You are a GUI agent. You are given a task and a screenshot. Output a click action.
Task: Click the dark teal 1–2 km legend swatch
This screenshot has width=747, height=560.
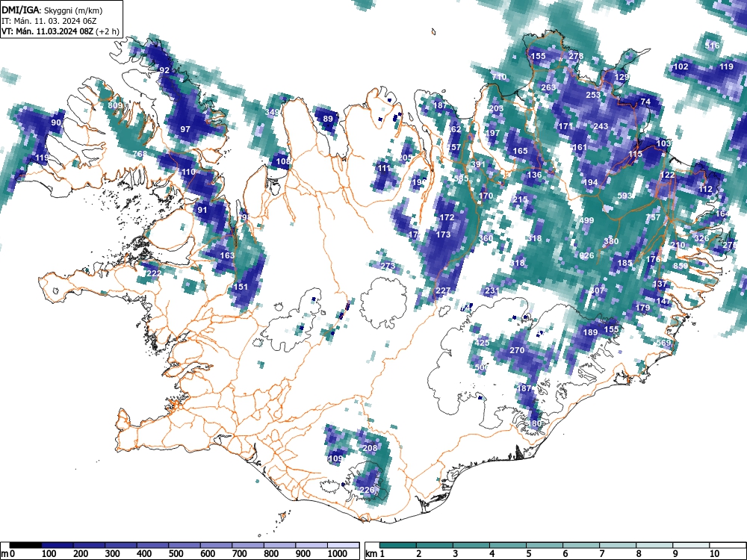(x=398, y=545)
